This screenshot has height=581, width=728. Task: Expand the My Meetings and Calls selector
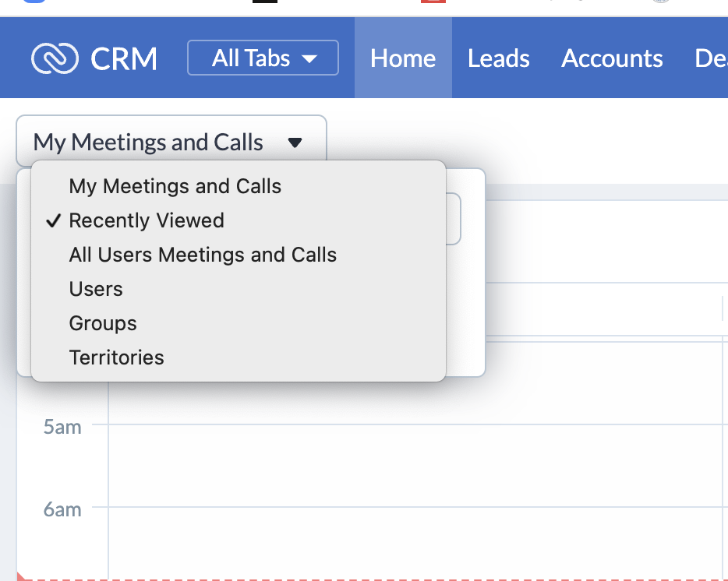pyautogui.click(x=171, y=141)
